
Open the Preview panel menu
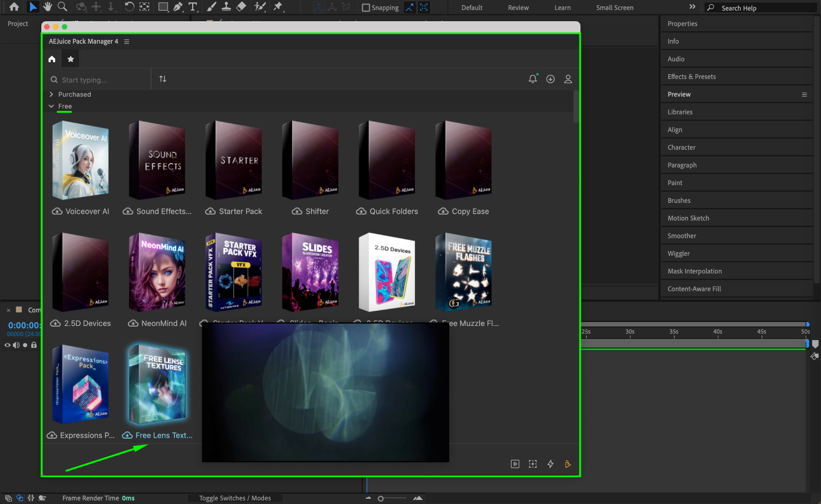pyautogui.click(x=804, y=95)
